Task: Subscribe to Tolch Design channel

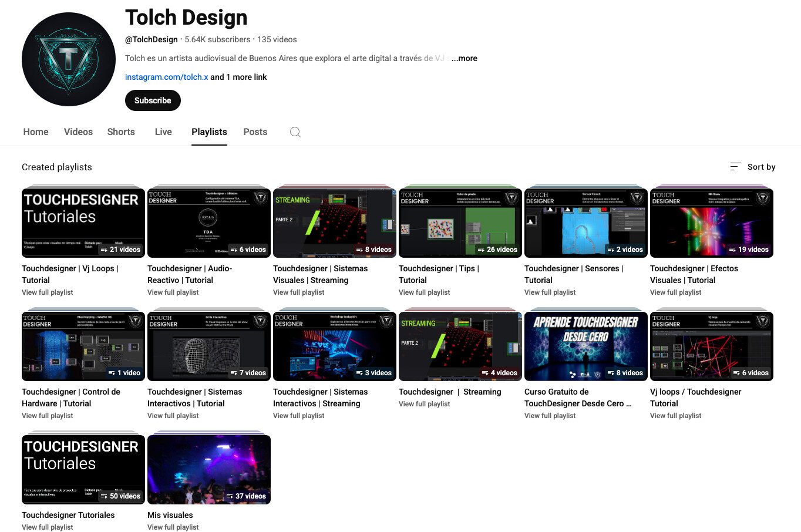Action: 153,100
